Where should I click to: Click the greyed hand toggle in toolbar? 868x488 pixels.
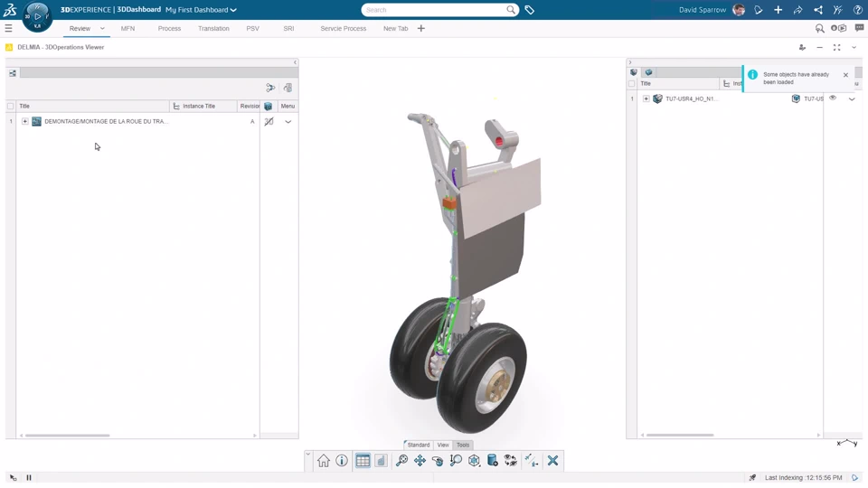point(381,460)
